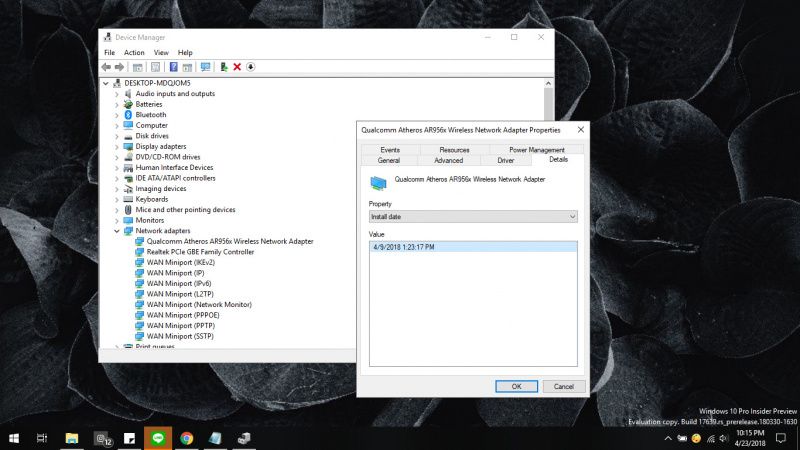
Task: Switch to the Events tab
Action: [x=390, y=149]
